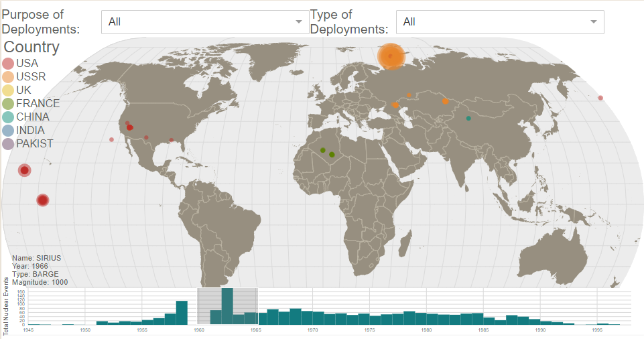
Task: Click the Country legend heading
Action: point(31,47)
